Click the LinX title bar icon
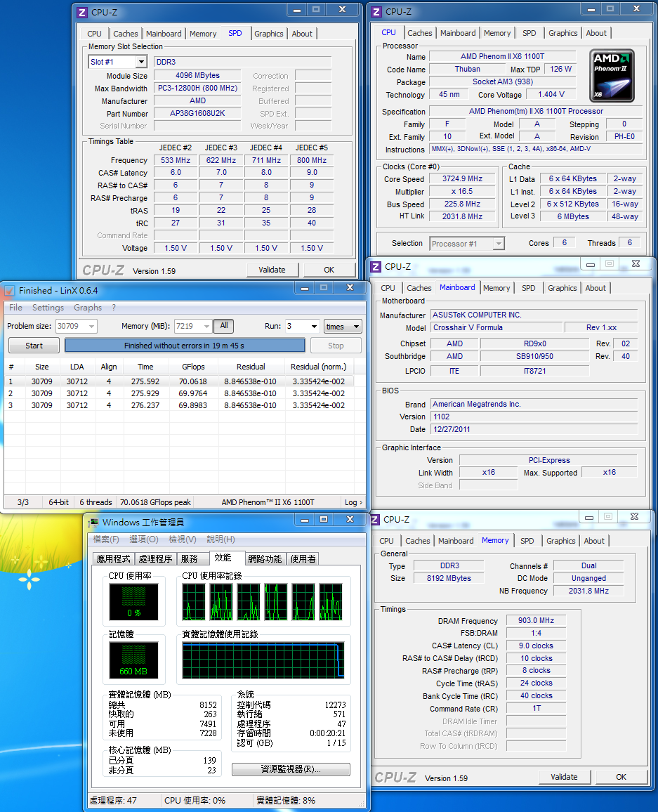The image size is (658, 812). (9, 291)
